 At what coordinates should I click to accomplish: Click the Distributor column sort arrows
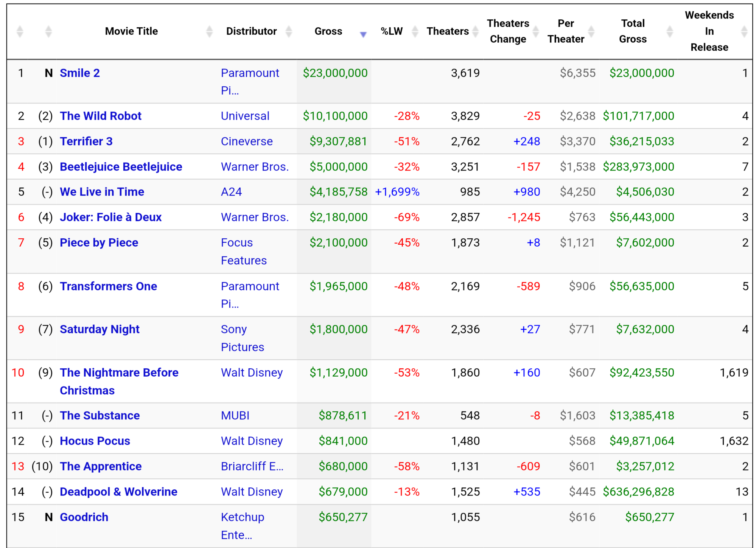pyautogui.click(x=289, y=31)
